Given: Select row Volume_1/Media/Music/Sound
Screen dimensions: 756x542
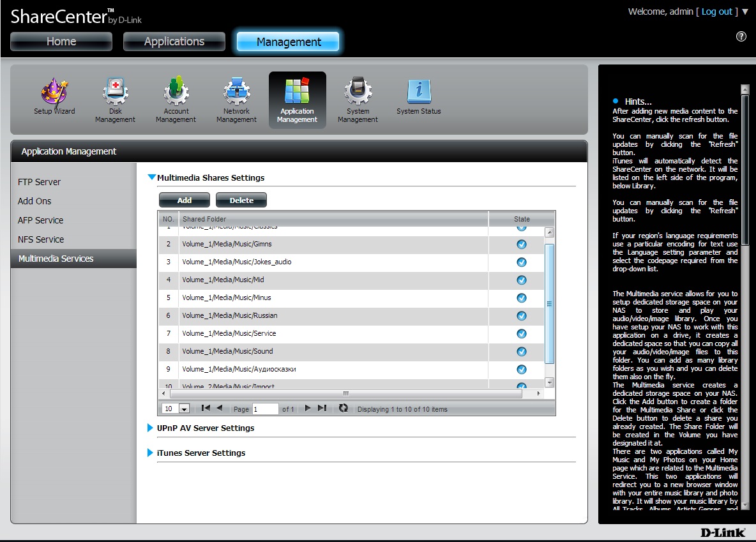Looking at the screenshot, I should coord(351,352).
